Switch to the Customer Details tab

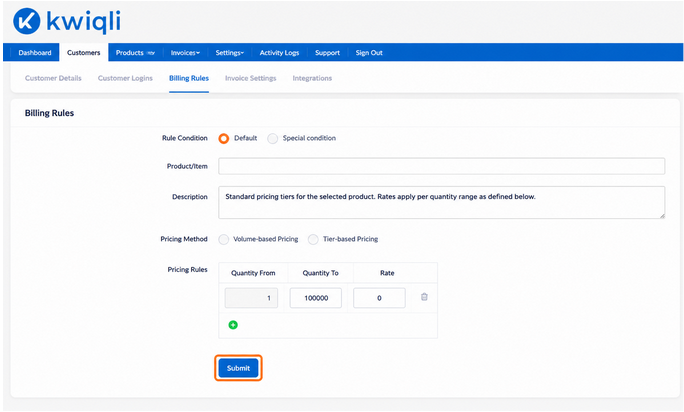(x=53, y=78)
